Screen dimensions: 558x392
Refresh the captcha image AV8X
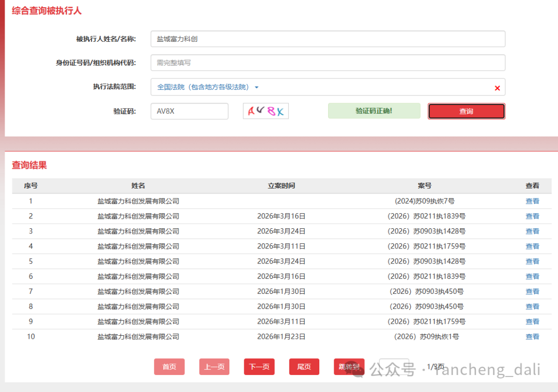pos(266,111)
